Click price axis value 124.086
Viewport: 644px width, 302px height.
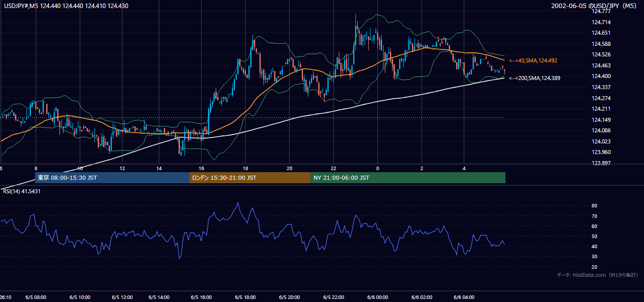tap(602, 130)
